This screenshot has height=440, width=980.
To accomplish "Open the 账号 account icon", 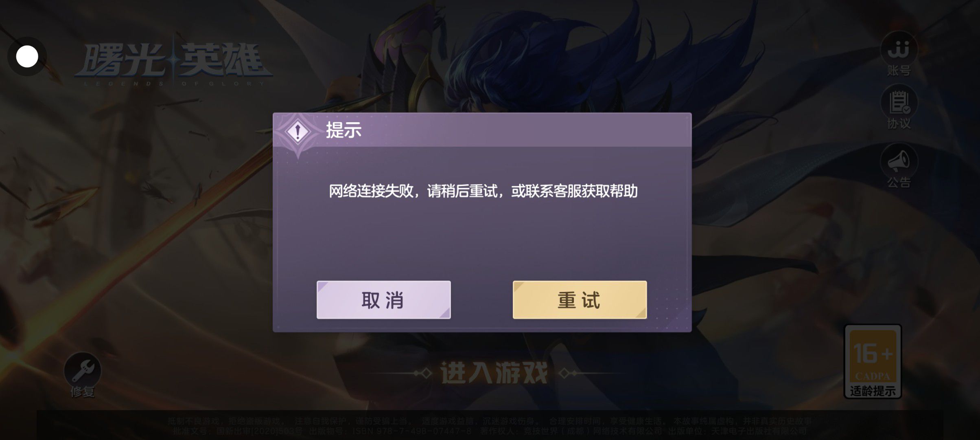I will coord(899,49).
